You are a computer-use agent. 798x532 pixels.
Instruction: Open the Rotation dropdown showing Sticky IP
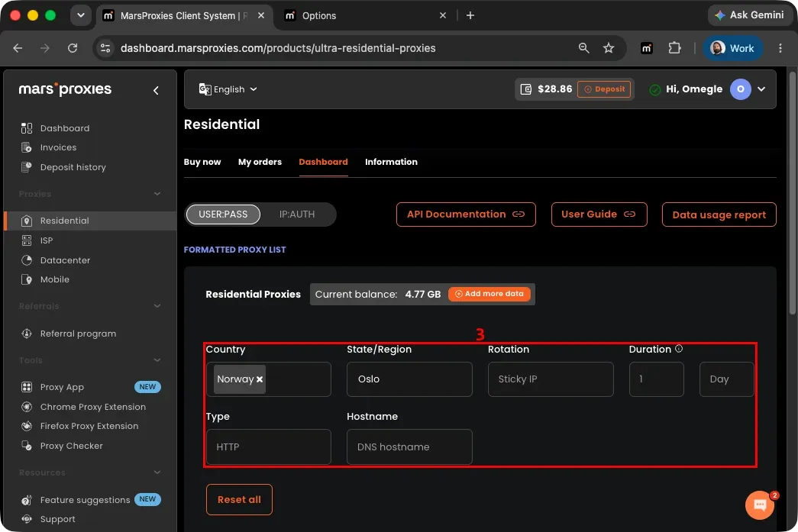point(551,379)
